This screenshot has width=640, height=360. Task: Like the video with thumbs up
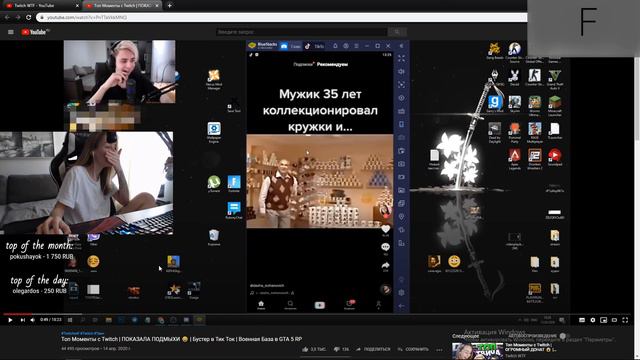[314, 349]
